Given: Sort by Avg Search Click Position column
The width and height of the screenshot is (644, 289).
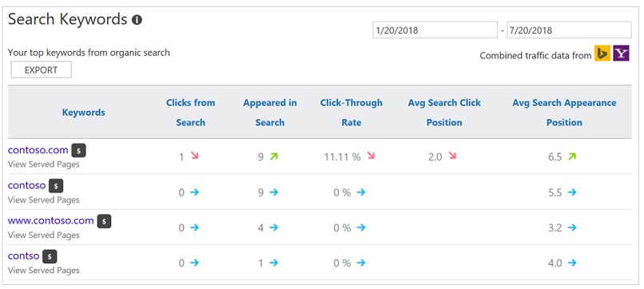Looking at the screenshot, I should (444, 113).
